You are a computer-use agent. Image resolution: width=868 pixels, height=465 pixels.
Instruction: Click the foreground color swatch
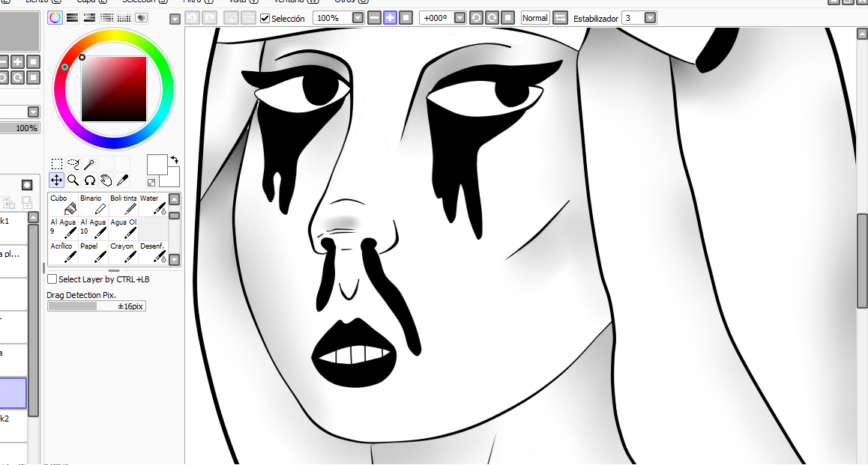click(x=157, y=164)
